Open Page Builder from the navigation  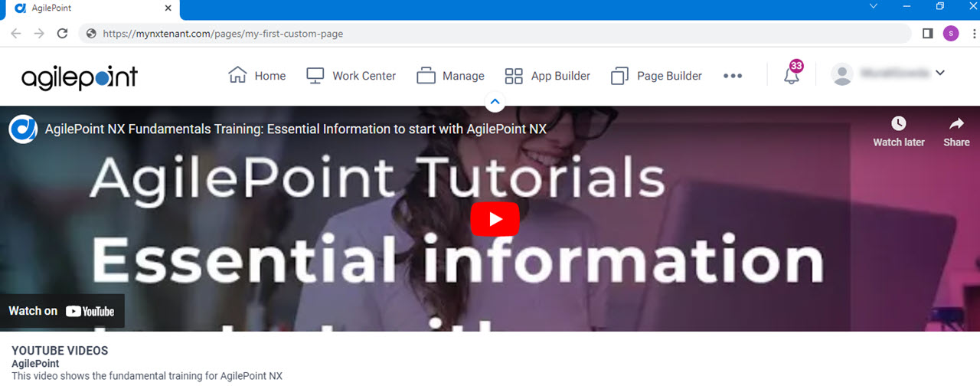pos(656,76)
